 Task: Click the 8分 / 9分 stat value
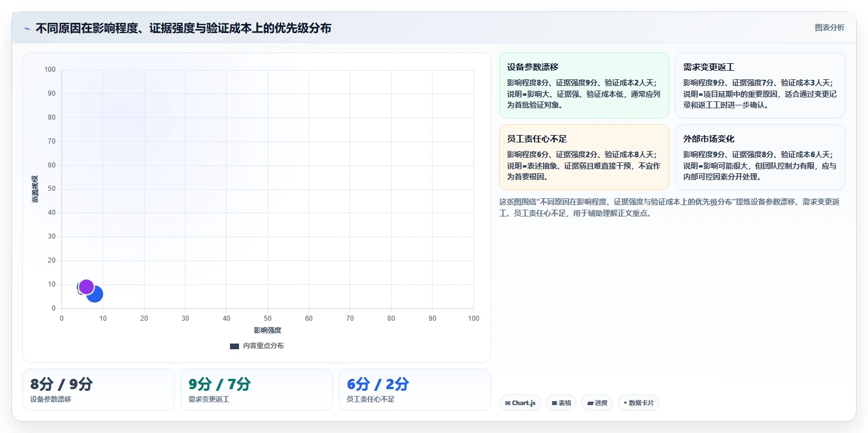pos(61,384)
